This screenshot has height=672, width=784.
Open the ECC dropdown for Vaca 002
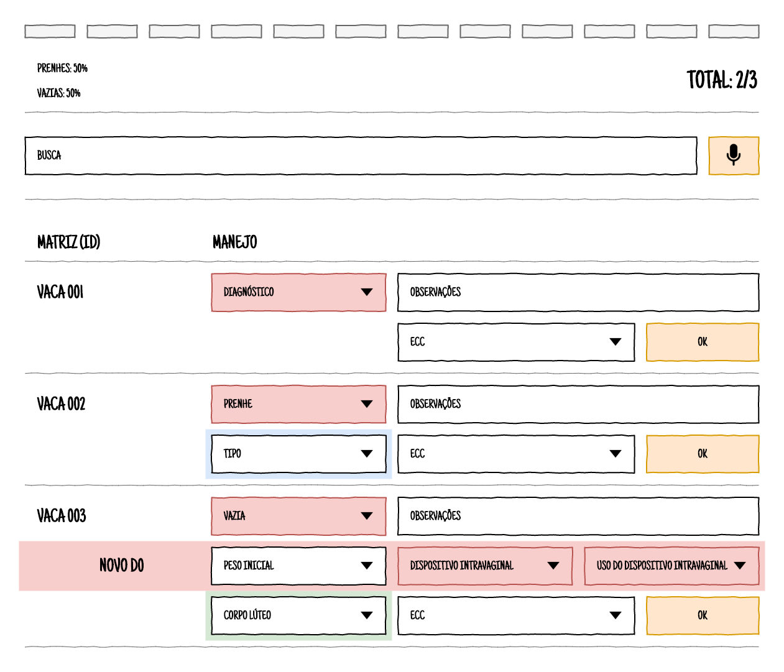pyautogui.click(x=516, y=454)
